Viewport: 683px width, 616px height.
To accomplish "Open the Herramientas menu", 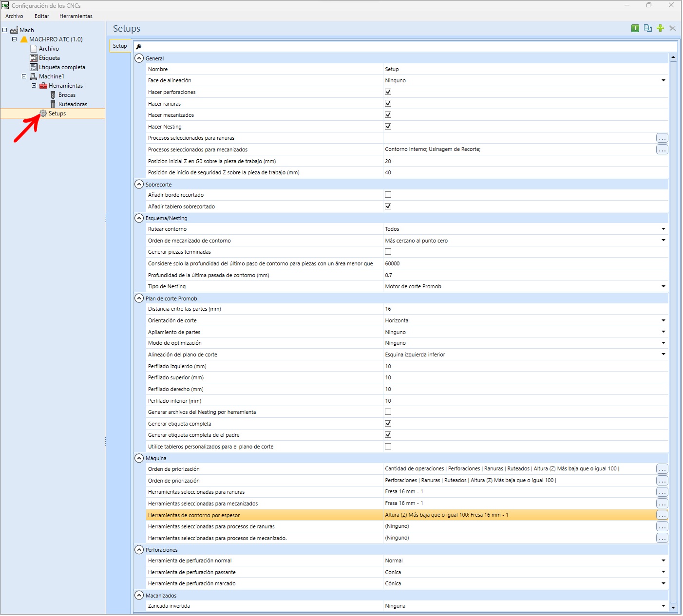I will (x=76, y=16).
